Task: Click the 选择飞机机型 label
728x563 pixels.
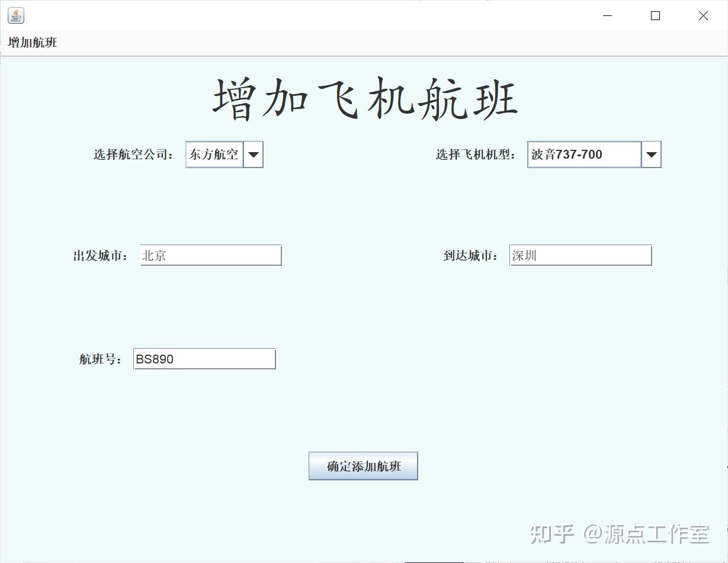Action: click(476, 155)
